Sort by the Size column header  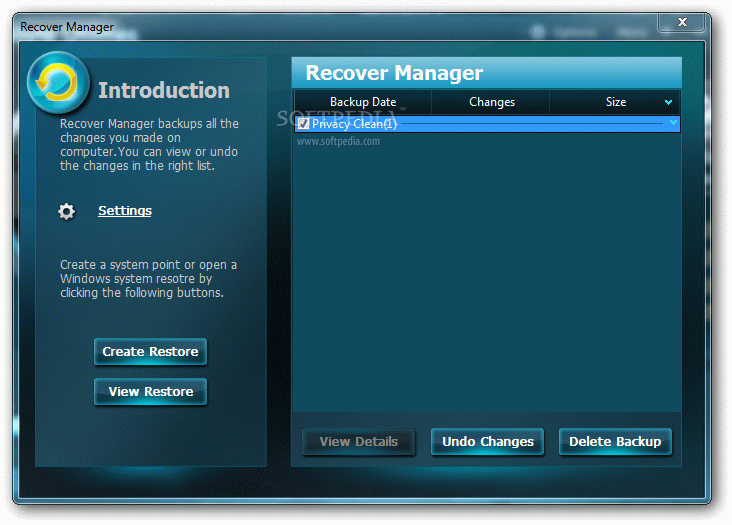click(x=615, y=102)
